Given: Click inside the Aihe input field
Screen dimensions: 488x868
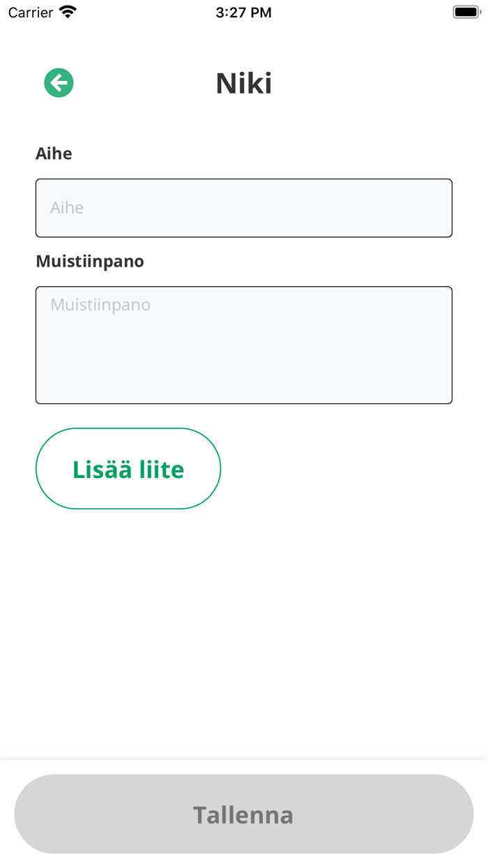Looking at the screenshot, I should click(243, 207).
